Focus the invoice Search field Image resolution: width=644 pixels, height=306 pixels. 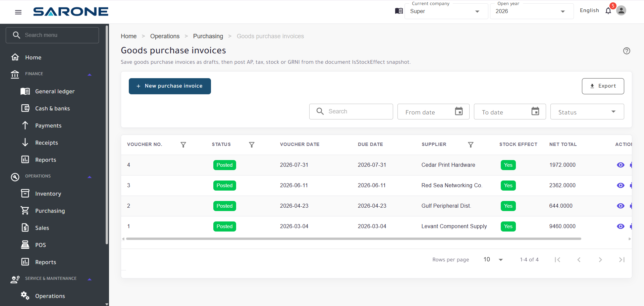(x=351, y=111)
